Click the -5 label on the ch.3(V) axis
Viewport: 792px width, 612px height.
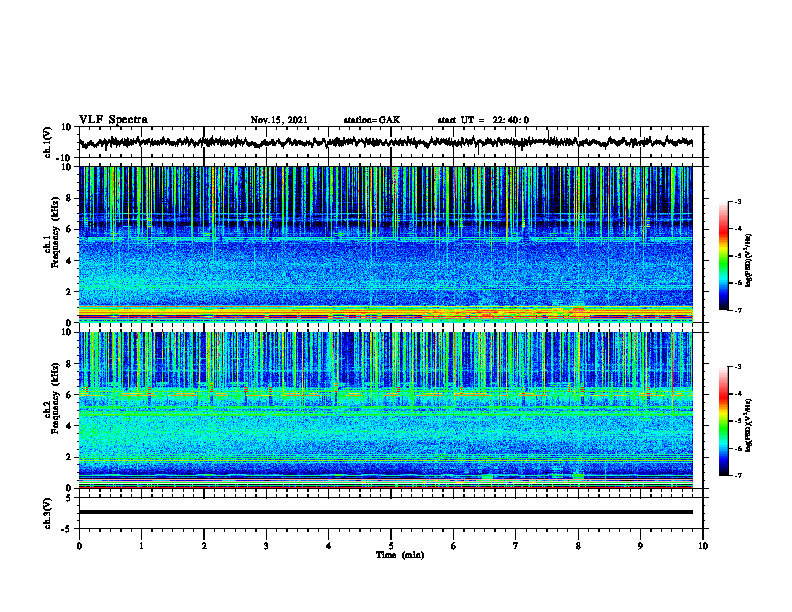pyautogui.click(x=68, y=529)
